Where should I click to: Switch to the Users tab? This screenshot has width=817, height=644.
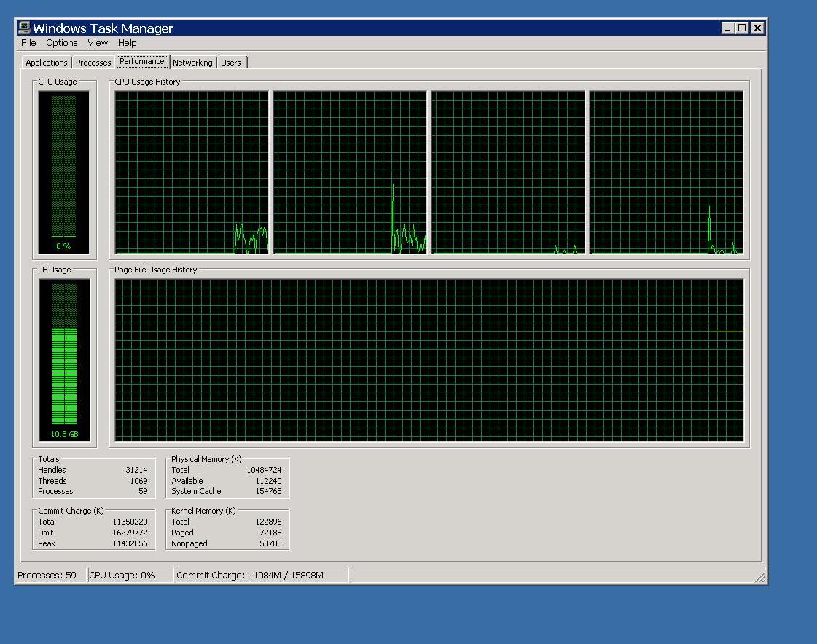(230, 63)
